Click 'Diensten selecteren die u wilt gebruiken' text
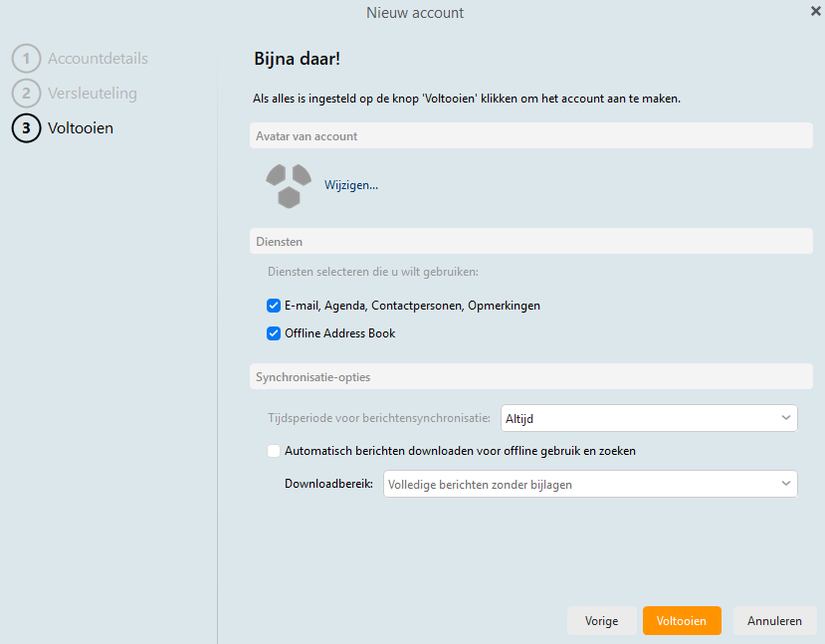The image size is (825, 644). (x=373, y=272)
